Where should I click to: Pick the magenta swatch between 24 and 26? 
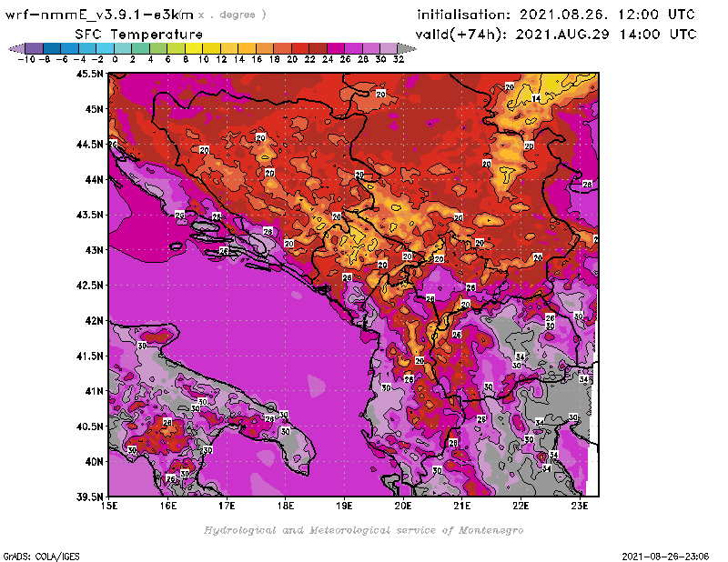(335, 48)
